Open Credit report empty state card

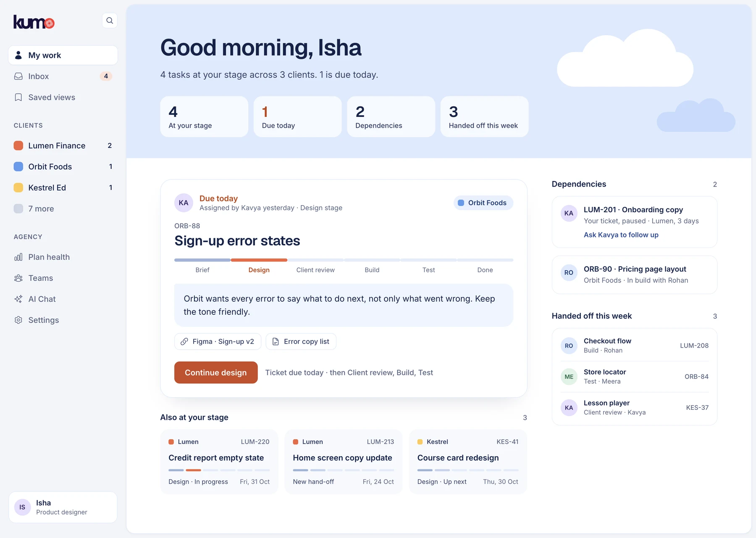(219, 462)
